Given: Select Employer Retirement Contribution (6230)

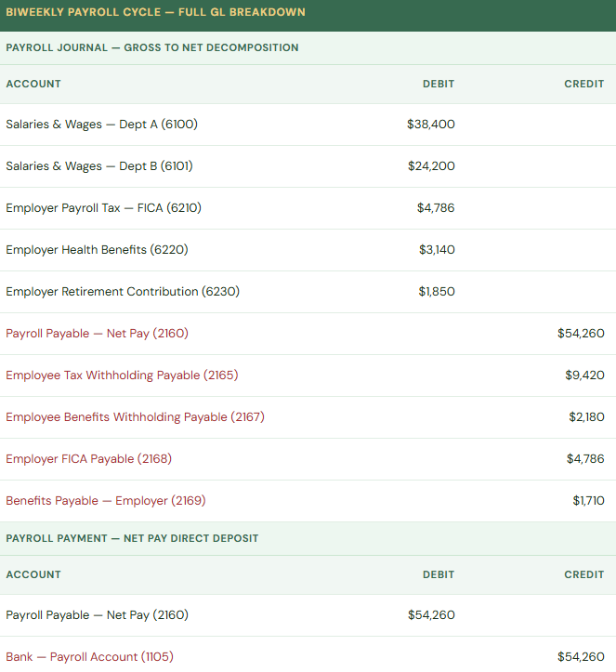Looking at the screenshot, I should pos(123,292).
